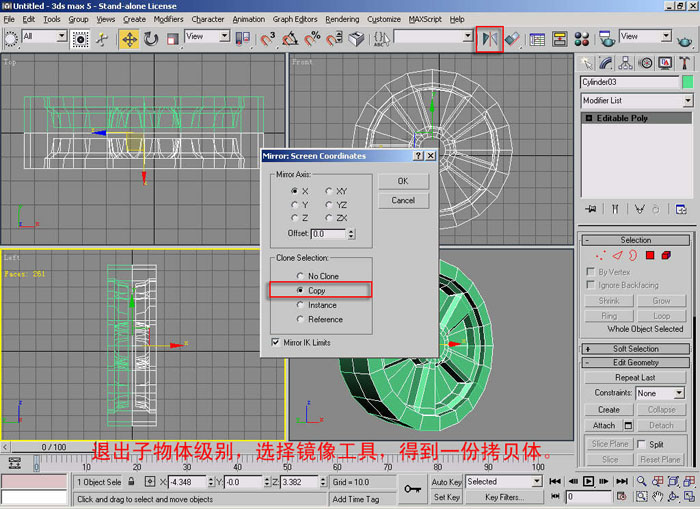
Task: Click the Offset value input field
Action: pyautogui.click(x=329, y=234)
